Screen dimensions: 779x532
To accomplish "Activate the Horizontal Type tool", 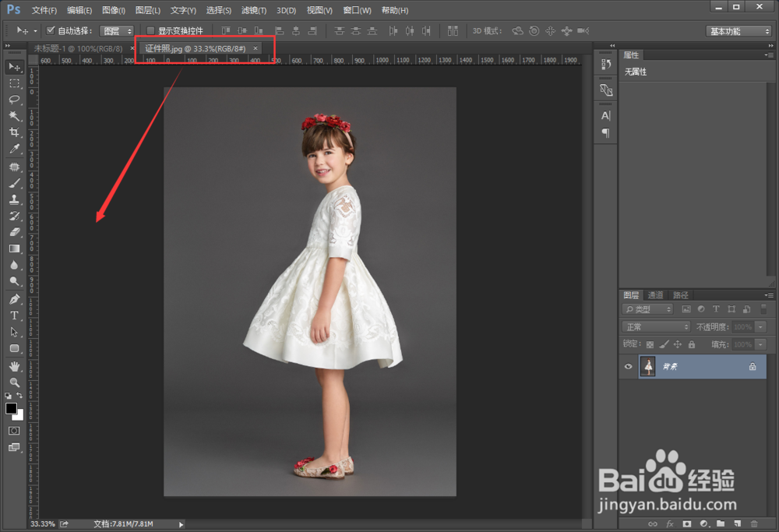I will pos(14,315).
